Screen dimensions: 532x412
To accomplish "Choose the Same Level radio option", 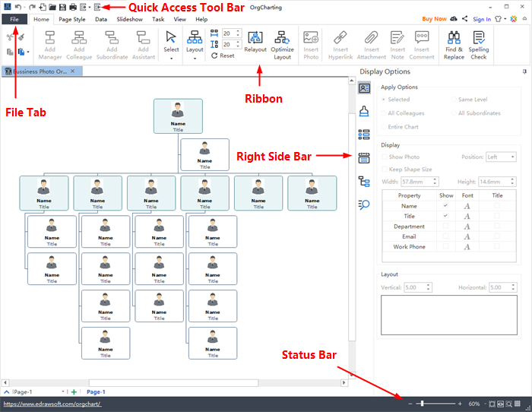I will click(454, 100).
